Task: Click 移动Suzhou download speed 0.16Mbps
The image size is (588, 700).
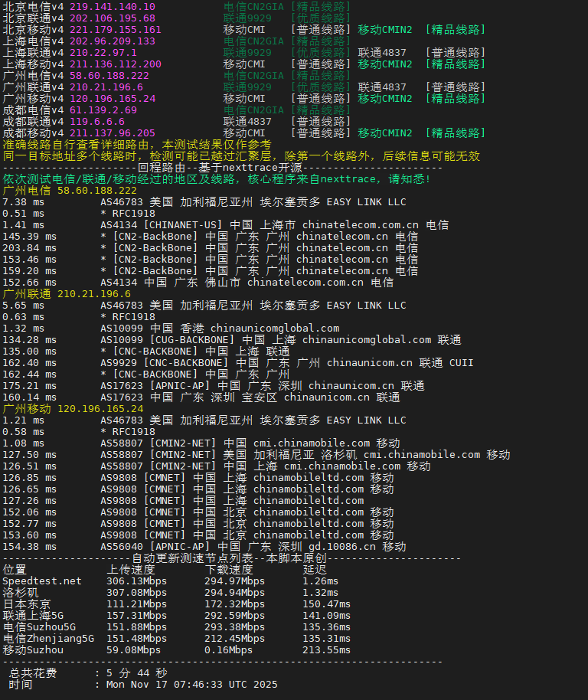Action: 228,649
